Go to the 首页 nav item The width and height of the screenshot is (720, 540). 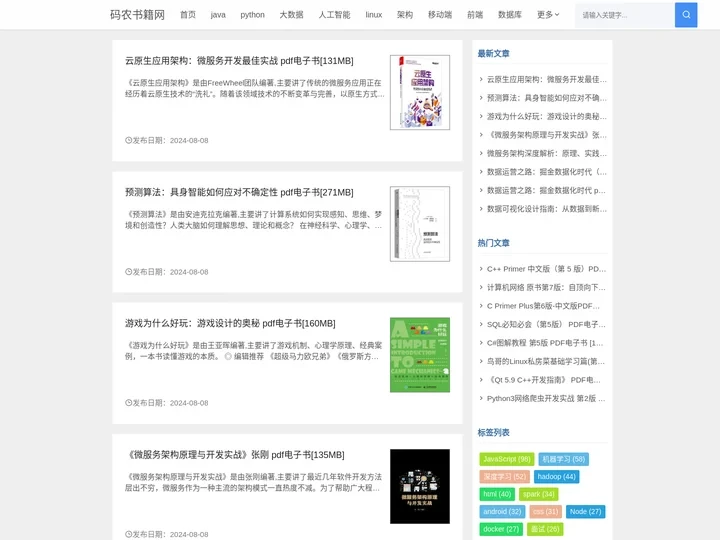188,15
